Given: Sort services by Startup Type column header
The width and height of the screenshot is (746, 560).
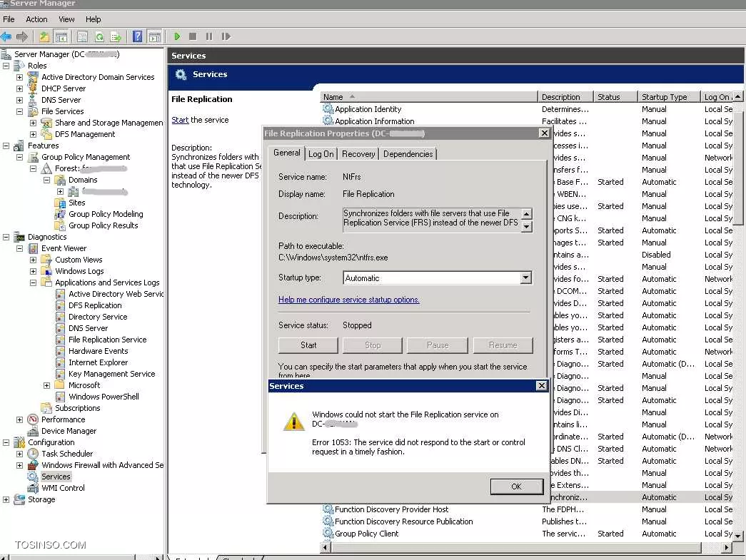Looking at the screenshot, I should pyautogui.click(x=668, y=97).
